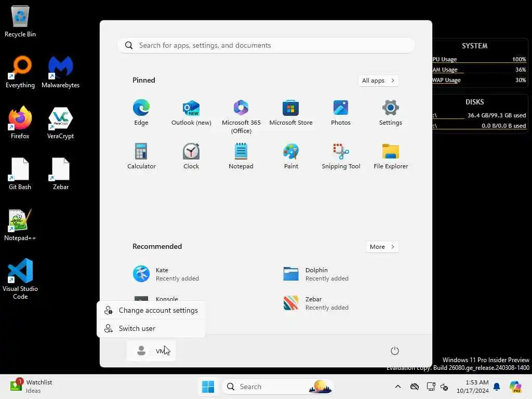Screen dimensions: 532x399
Task: Launch Outlook (new) from pinned apps
Action: [191, 113]
